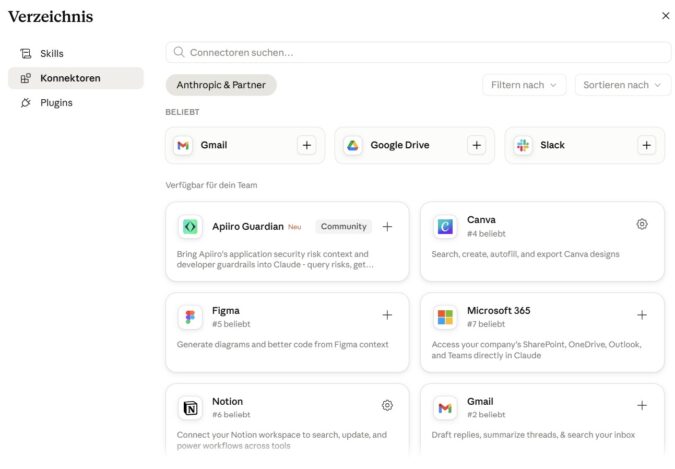The width and height of the screenshot is (675, 469).
Task: Click the Slack logo icon
Action: [523, 145]
